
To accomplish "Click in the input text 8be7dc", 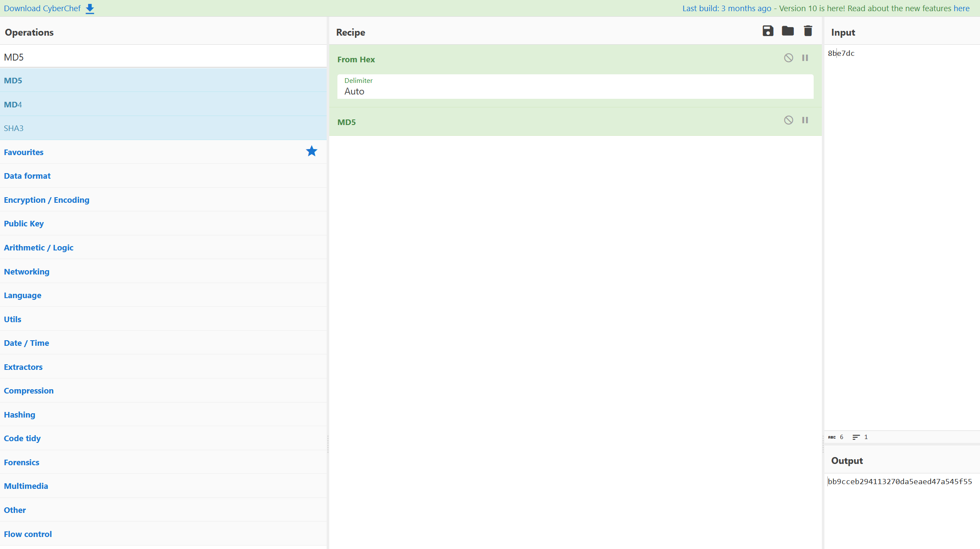I will [x=841, y=53].
